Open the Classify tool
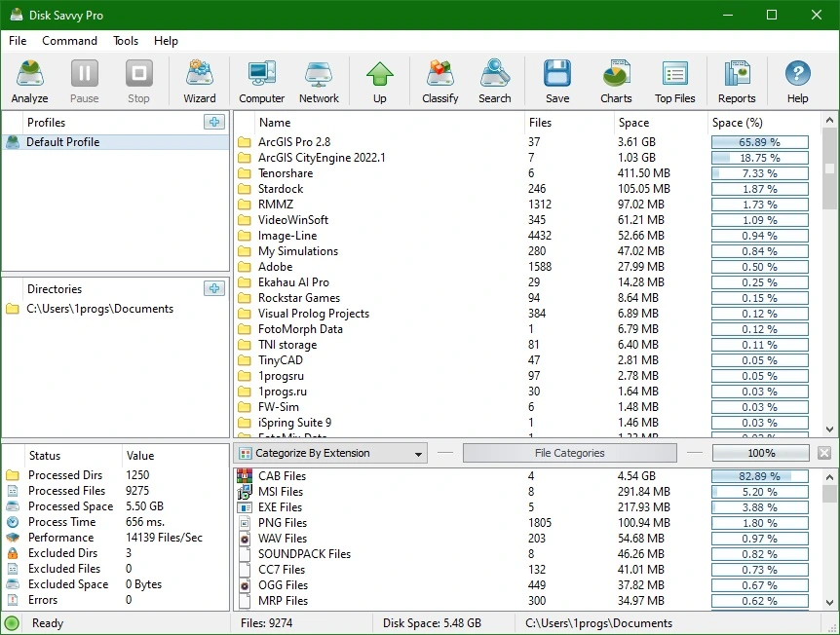Viewport: 840px width, 635px height. (x=439, y=82)
